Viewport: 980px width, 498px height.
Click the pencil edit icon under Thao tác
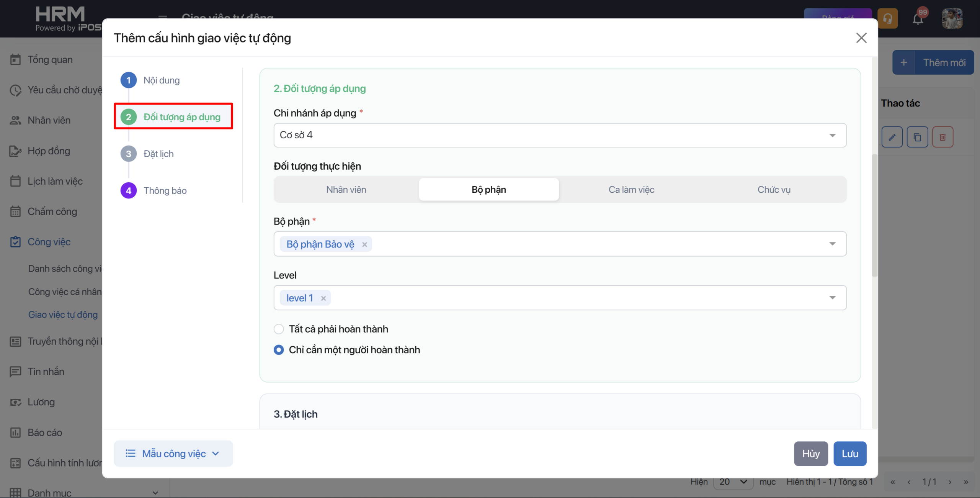pos(892,137)
